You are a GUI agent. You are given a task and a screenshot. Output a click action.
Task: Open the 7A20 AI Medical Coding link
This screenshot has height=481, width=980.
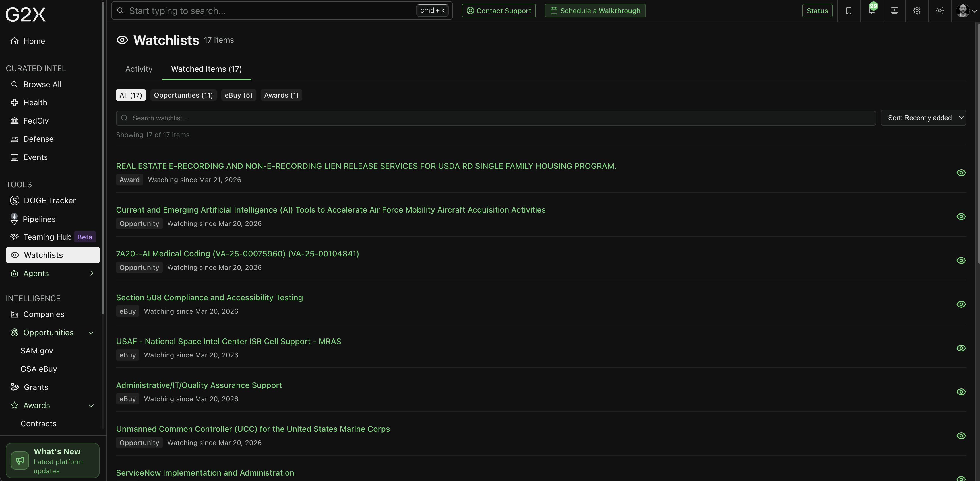click(x=237, y=254)
